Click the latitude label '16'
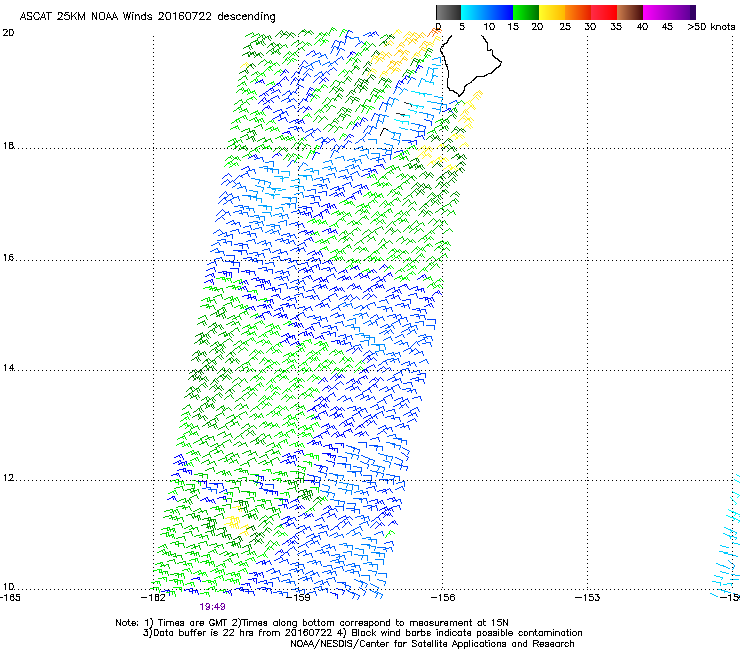The height and width of the screenshot is (650, 740). (8, 258)
